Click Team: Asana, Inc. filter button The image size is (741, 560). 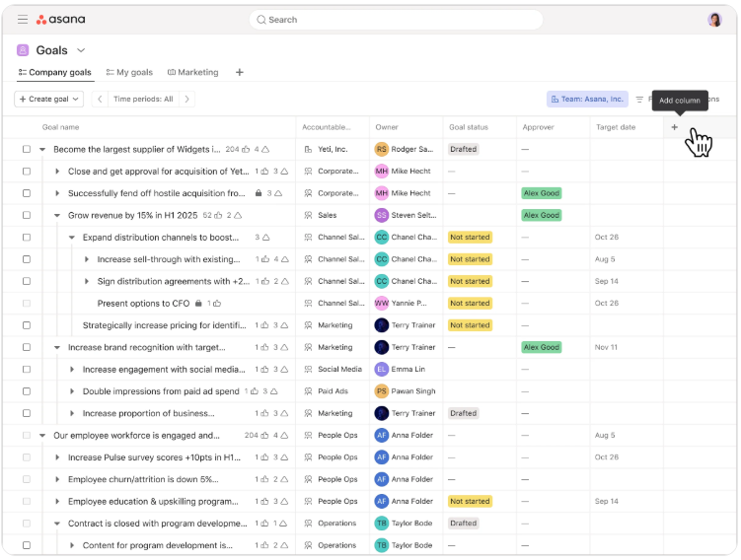click(x=587, y=100)
